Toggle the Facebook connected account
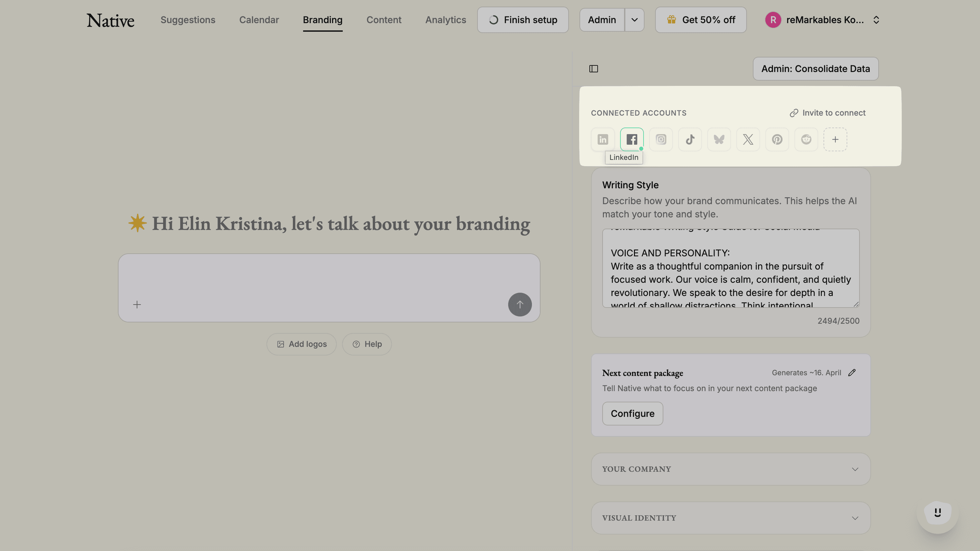This screenshot has height=551, width=980. point(632,139)
